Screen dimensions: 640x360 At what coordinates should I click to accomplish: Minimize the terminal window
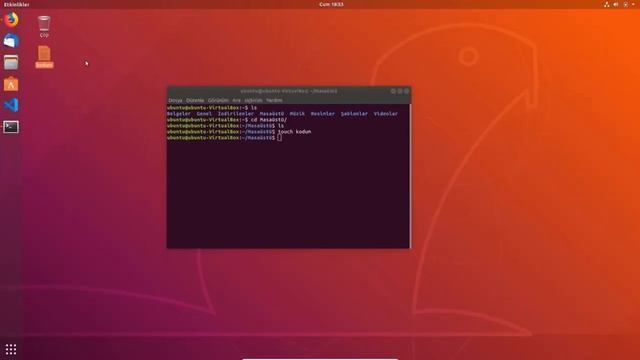point(393,91)
